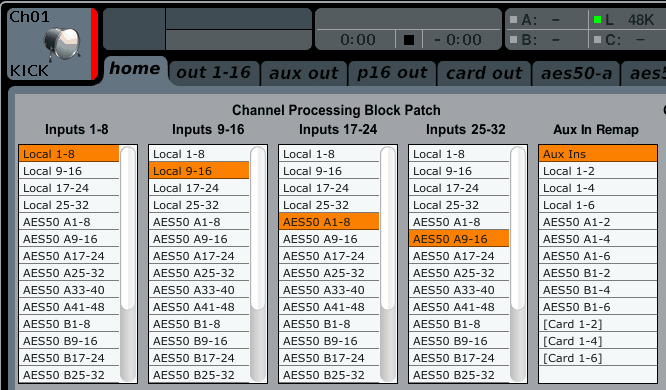Select AES50 A33-40 for Inputs 1-8
Image resolution: width=666 pixels, height=390 pixels.
[69, 290]
